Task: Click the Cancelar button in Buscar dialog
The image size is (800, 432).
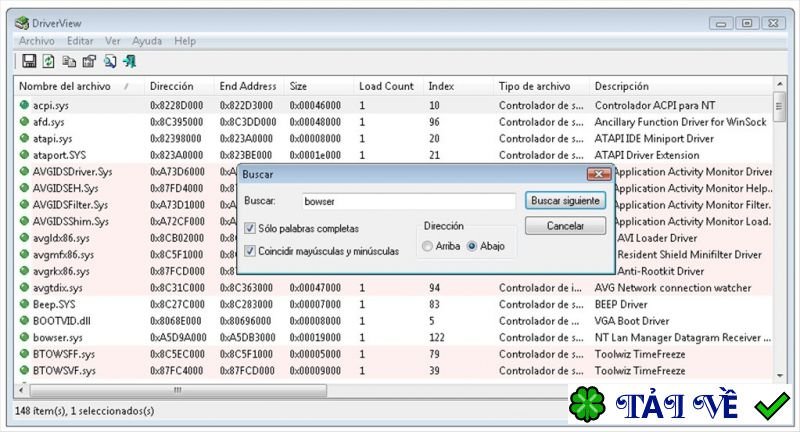Action: click(565, 226)
